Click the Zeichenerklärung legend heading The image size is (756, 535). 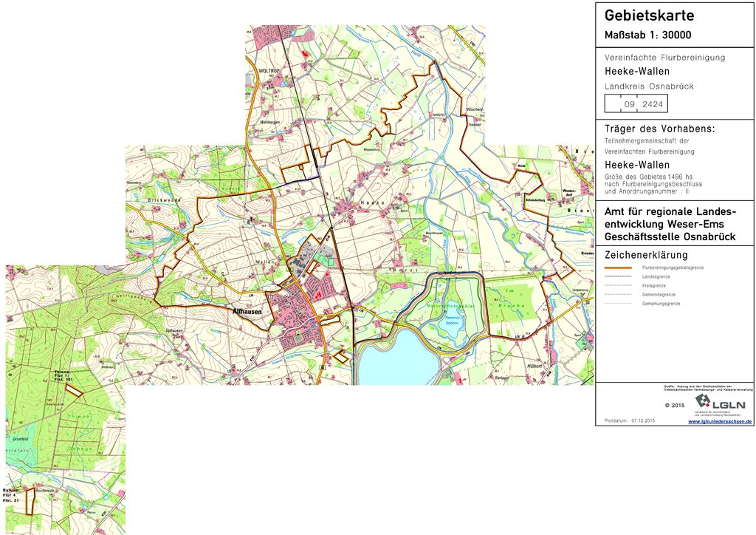pos(646,255)
